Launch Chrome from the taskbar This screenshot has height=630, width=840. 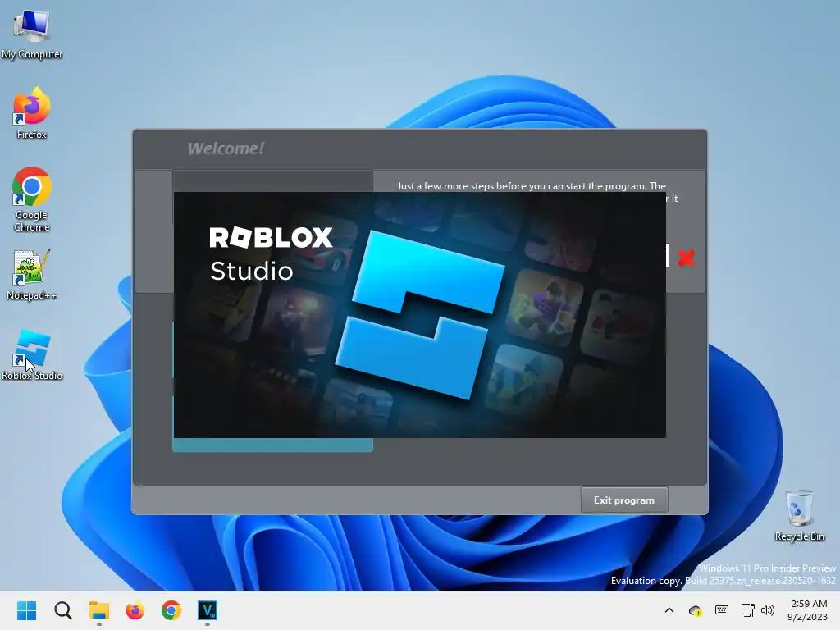coord(171,610)
